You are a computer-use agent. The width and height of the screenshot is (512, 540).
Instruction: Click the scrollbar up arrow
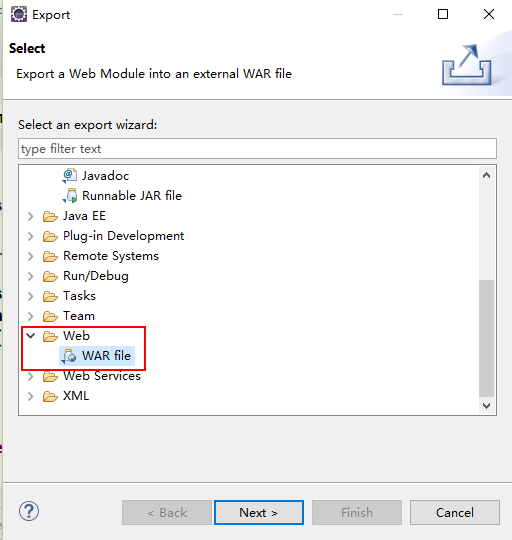486,176
